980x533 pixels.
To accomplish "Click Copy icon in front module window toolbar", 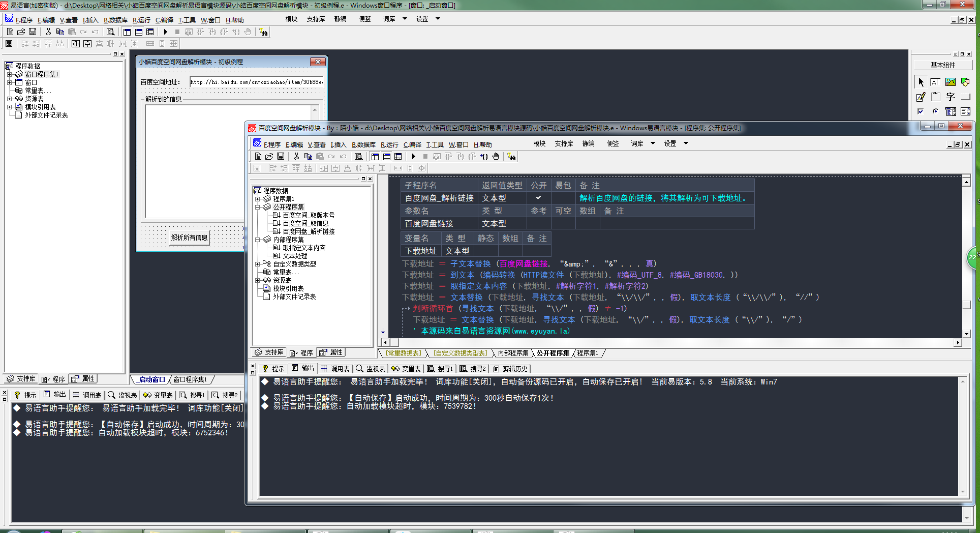I will [x=308, y=157].
